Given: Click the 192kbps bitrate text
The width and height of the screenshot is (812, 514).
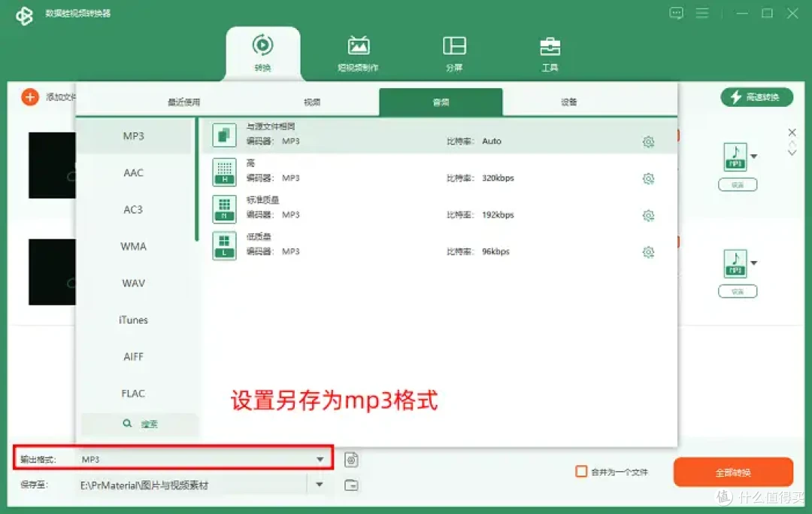Looking at the screenshot, I should click(x=498, y=214).
